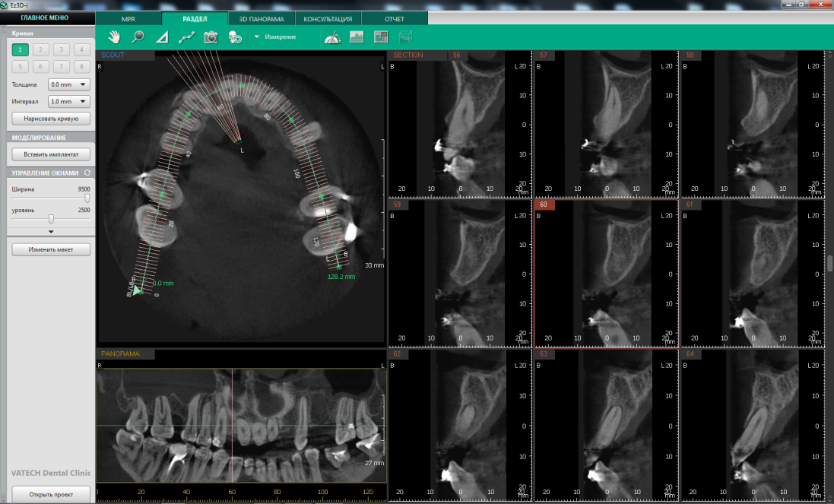Switch to the MPR tab

pos(128,17)
